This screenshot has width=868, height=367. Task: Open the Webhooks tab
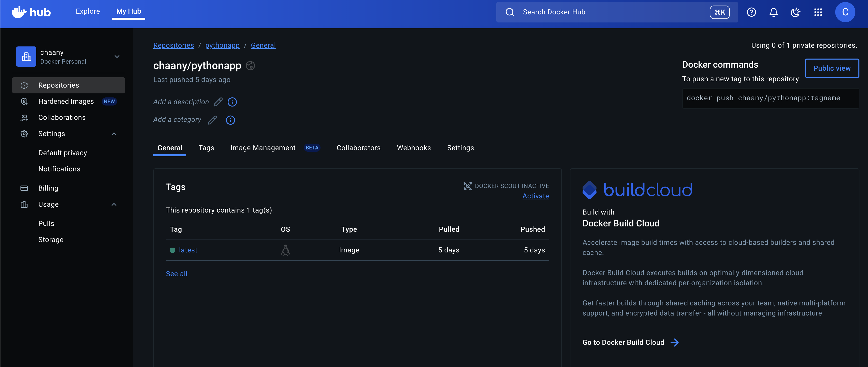(413, 148)
